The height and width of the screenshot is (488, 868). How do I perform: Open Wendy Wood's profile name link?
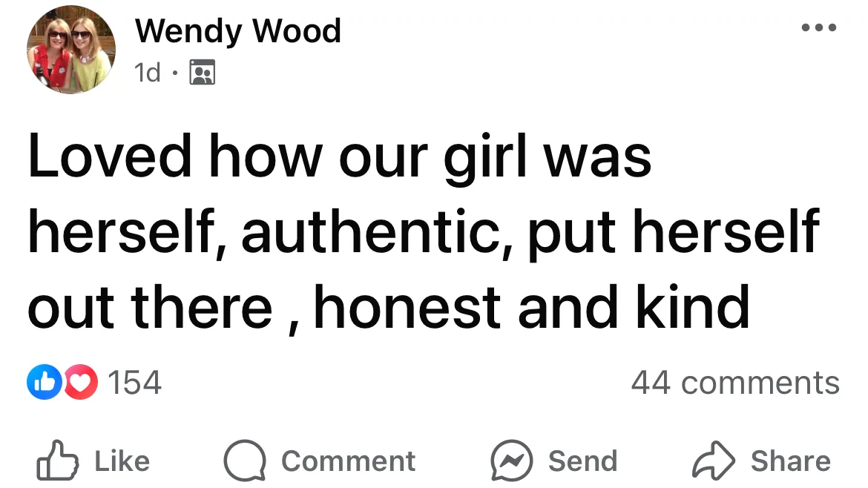(x=238, y=31)
